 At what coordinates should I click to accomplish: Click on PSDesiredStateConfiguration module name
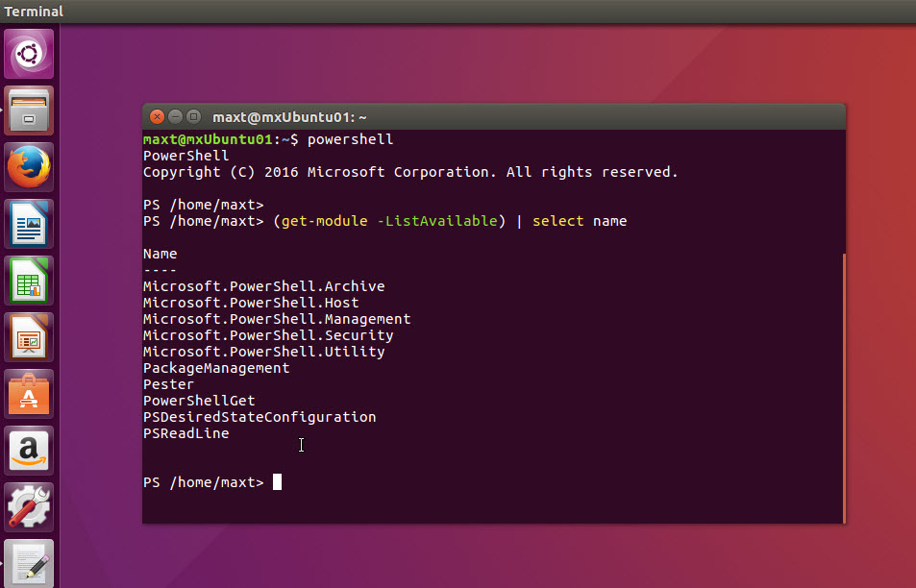pyautogui.click(x=260, y=418)
